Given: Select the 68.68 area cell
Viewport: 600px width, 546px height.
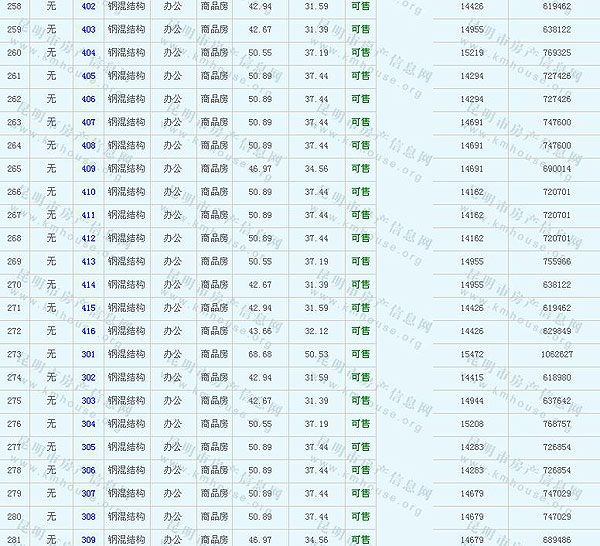Looking at the screenshot, I should (260, 354).
